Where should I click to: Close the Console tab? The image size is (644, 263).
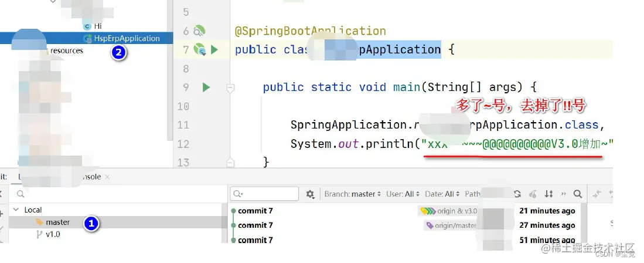[x=107, y=177]
